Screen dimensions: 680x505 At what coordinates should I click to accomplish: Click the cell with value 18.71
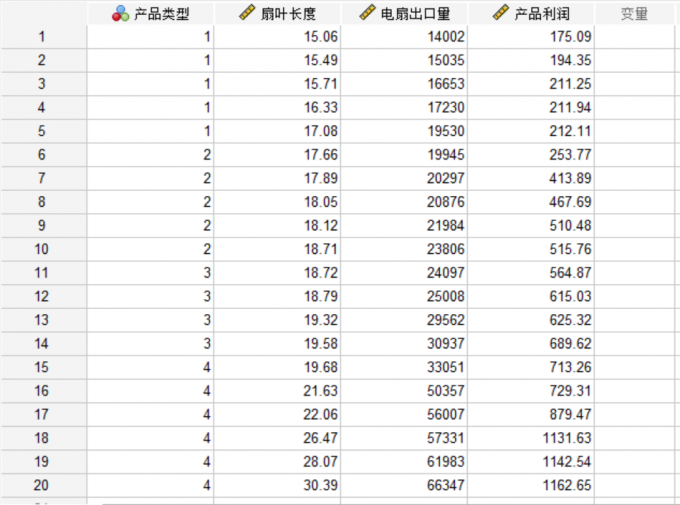tap(278, 249)
